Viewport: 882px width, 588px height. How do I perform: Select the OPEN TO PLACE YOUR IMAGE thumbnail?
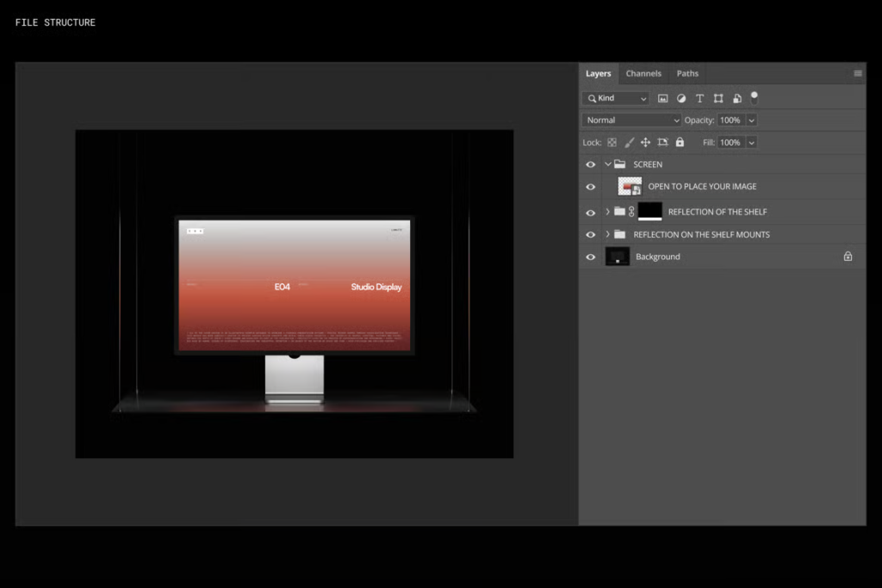point(630,187)
